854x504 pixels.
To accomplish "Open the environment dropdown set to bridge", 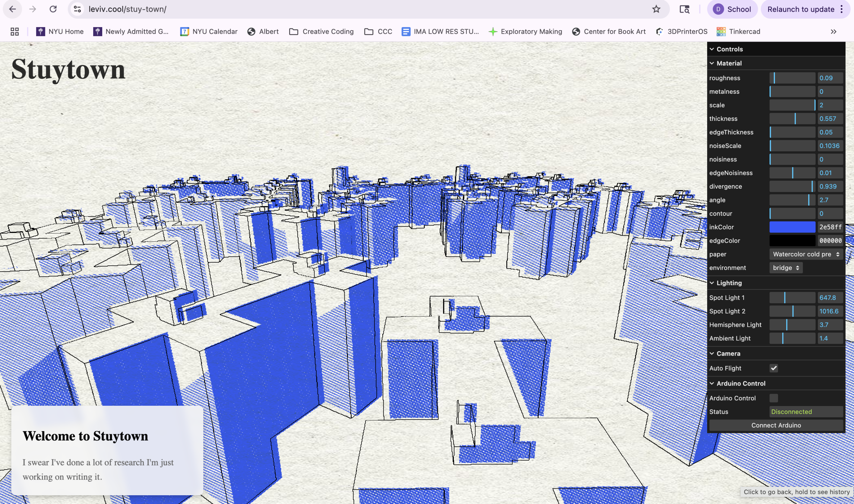I will coord(786,268).
